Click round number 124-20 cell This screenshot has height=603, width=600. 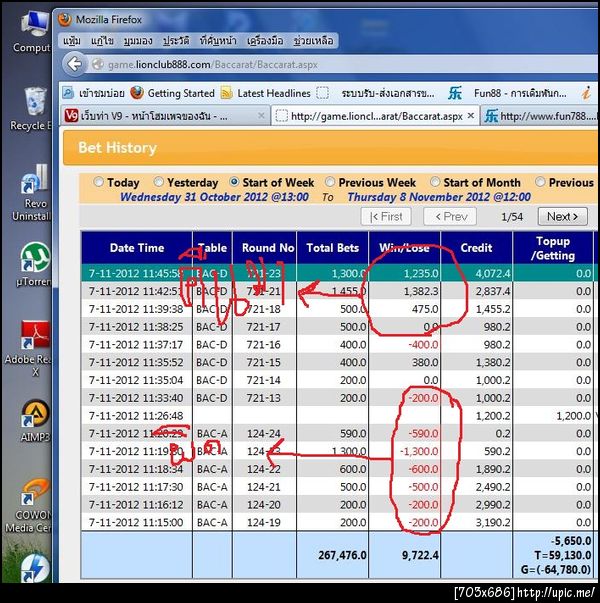263,505
